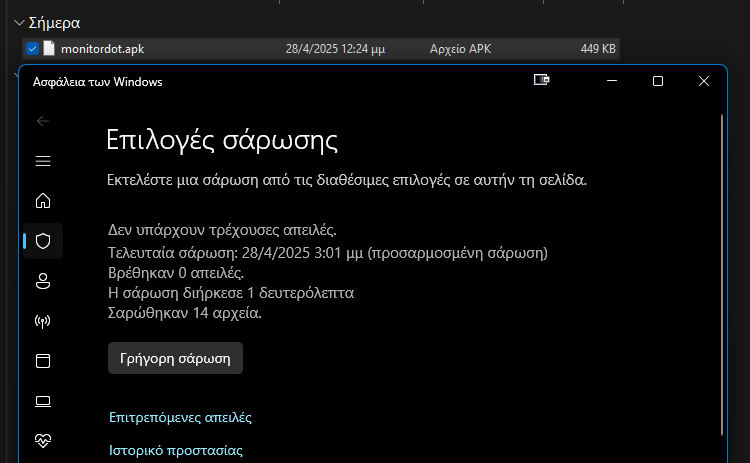Open the Επιτρεπόμενες απειλές link
The image size is (750, 463).
coord(180,416)
